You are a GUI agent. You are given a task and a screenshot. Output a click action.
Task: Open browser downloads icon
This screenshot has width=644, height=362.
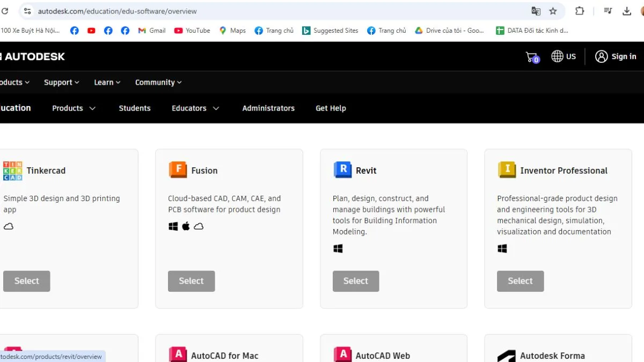click(x=626, y=11)
